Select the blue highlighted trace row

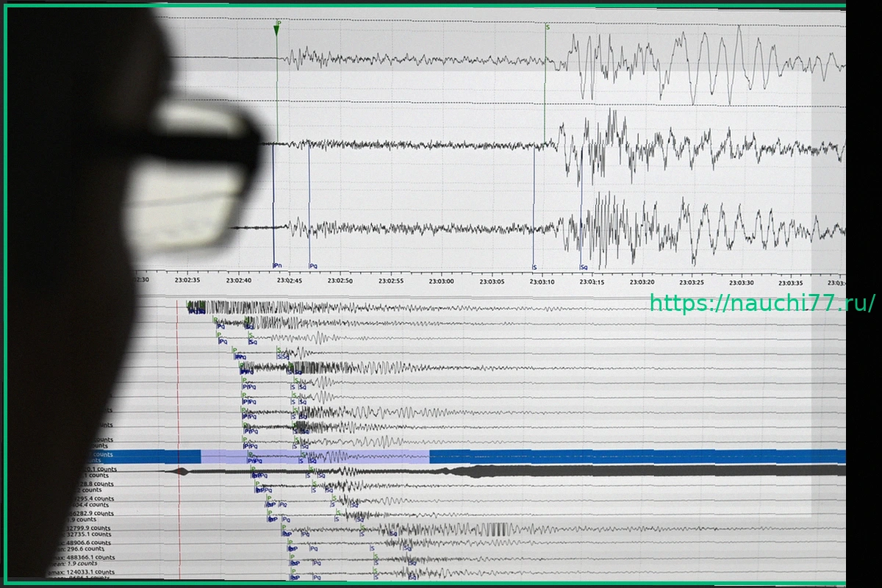point(470,456)
